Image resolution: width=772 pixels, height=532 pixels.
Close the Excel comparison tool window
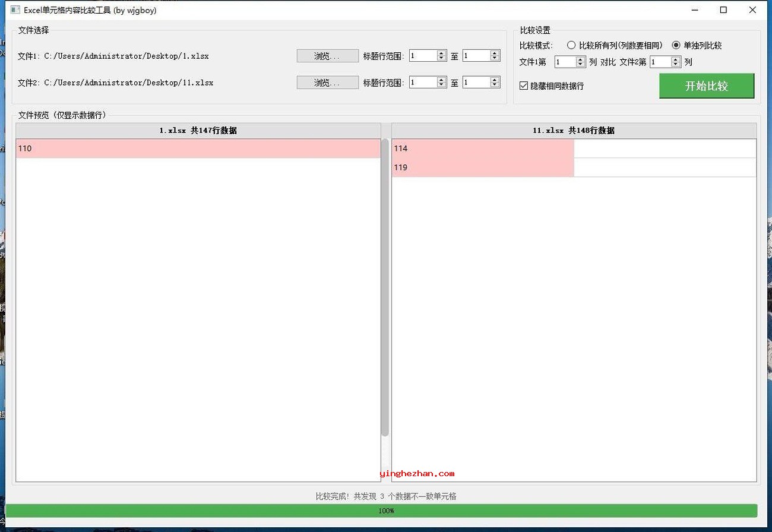point(753,10)
